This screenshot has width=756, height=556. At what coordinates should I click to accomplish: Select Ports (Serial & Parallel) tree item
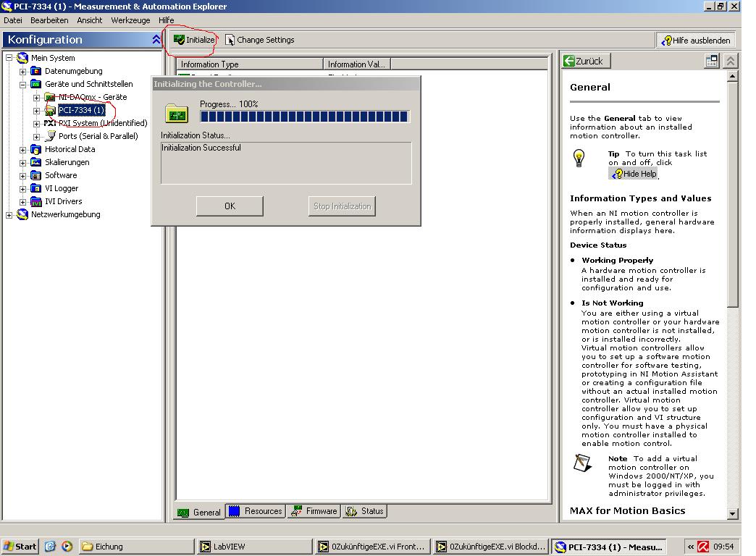[x=98, y=136]
